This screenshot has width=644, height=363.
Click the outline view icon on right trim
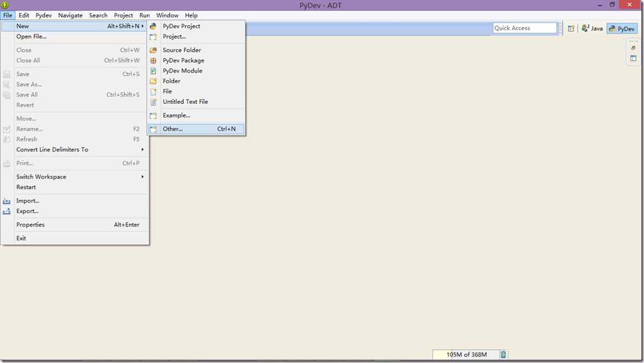[x=634, y=58]
